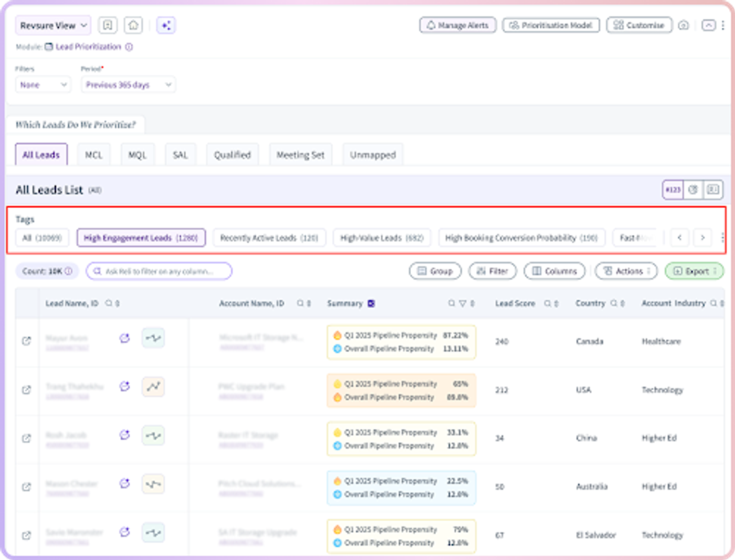Image resolution: width=735 pixels, height=560 pixels.
Task: Go to the home view icon
Action: (133, 25)
